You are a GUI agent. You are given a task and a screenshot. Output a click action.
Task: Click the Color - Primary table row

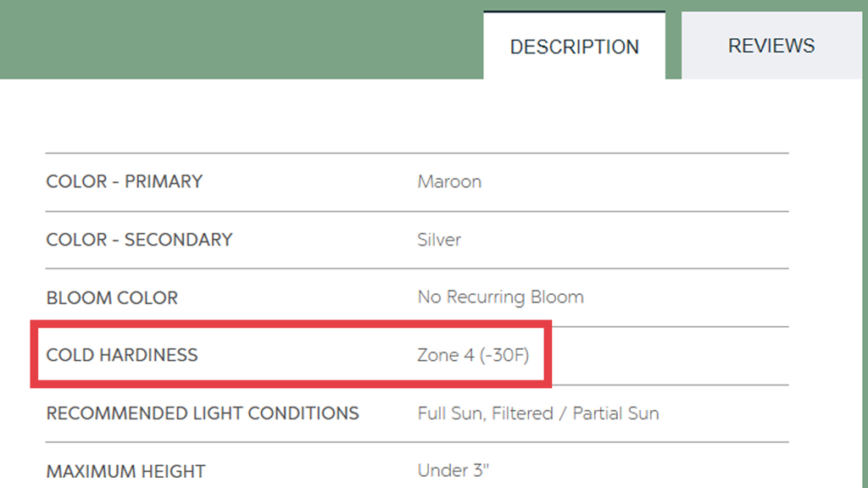pos(417,182)
